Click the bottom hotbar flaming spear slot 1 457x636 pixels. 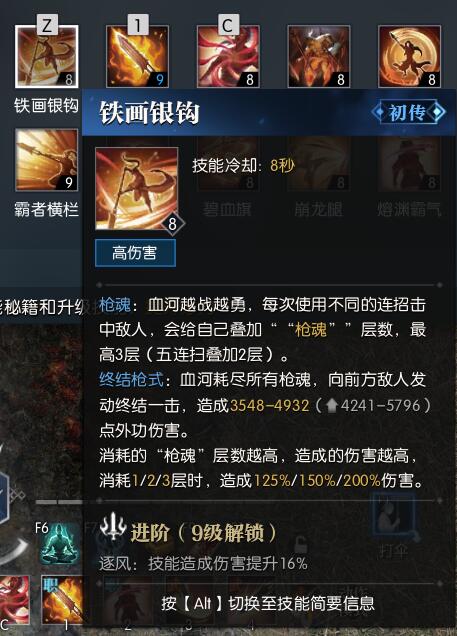tap(63, 600)
